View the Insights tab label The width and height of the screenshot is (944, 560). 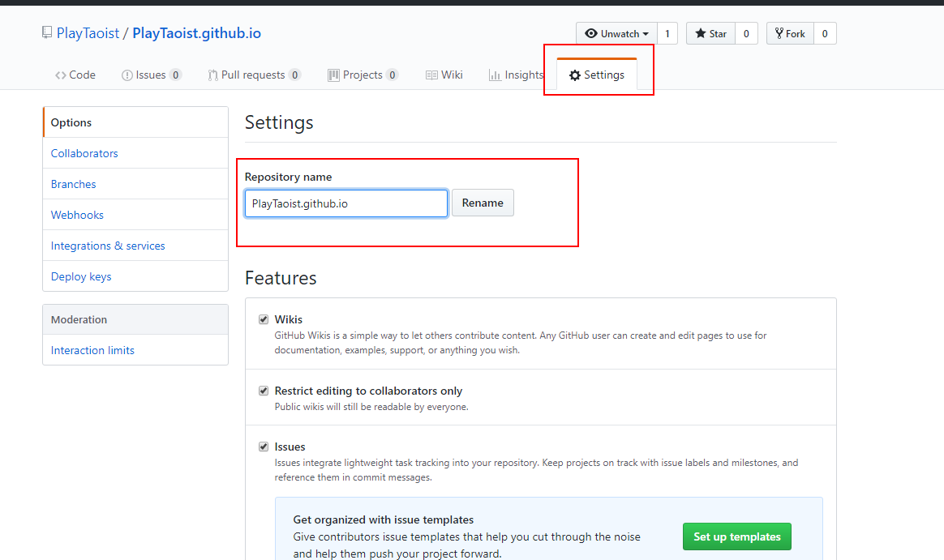[524, 75]
